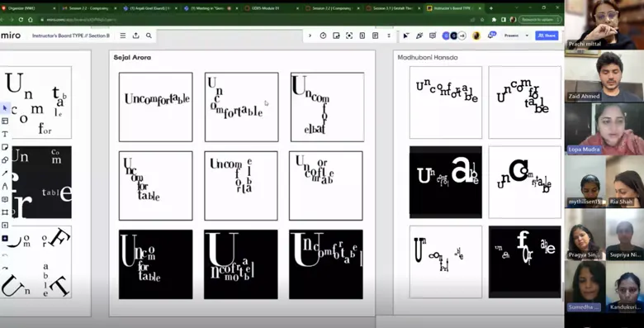
Task: Select the Frame tool
Action: click(x=5, y=212)
